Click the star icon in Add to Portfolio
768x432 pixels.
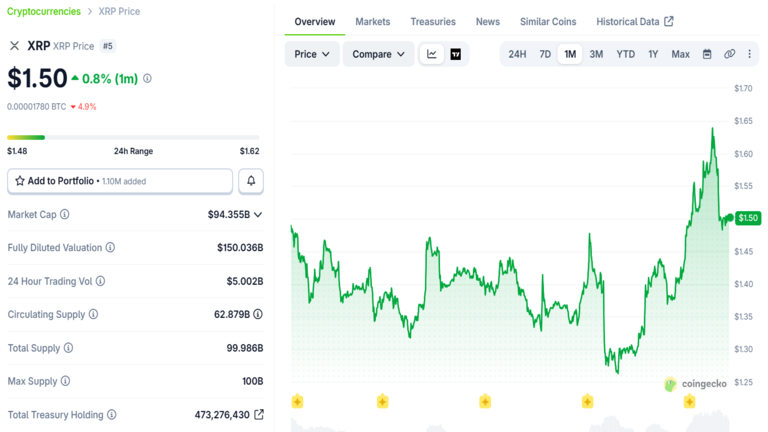click(20, 181)
